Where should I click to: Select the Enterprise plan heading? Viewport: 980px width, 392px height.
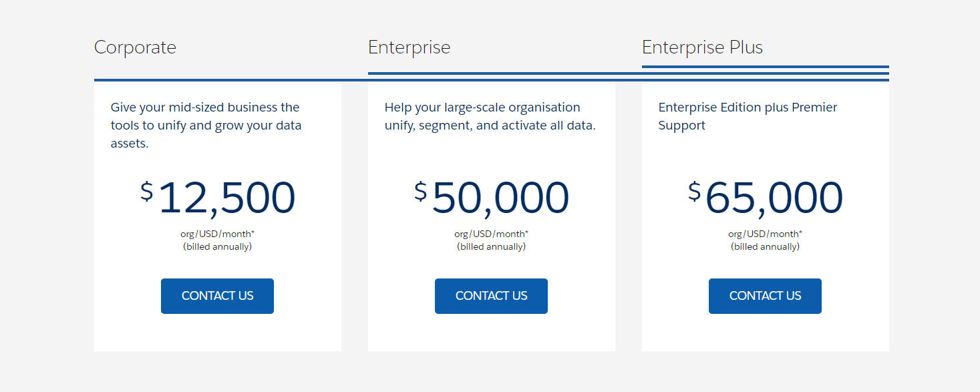tap(410, 47)
